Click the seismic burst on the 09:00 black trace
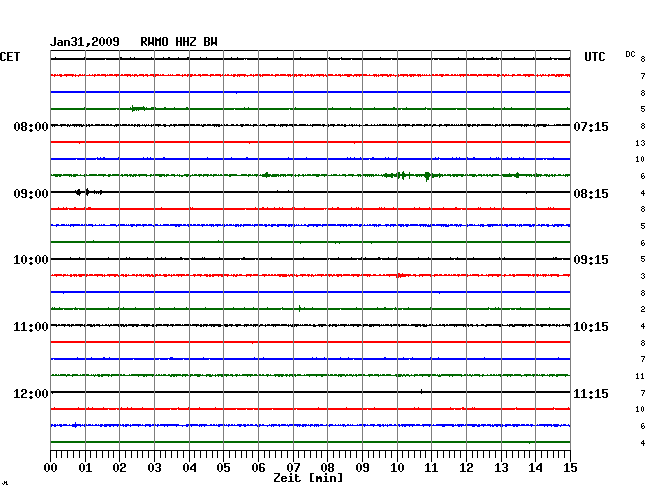Viewport: 650px width, 494px height. (89, 192)
